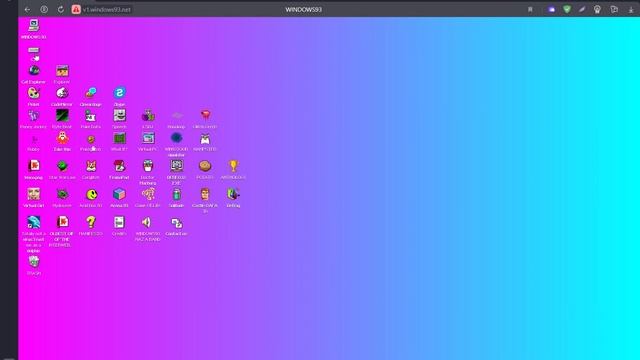The image size is (640, 360).
Task: Bookmark this page with bookmark icon
Action: pyautogui.click(x=530, y=9)
